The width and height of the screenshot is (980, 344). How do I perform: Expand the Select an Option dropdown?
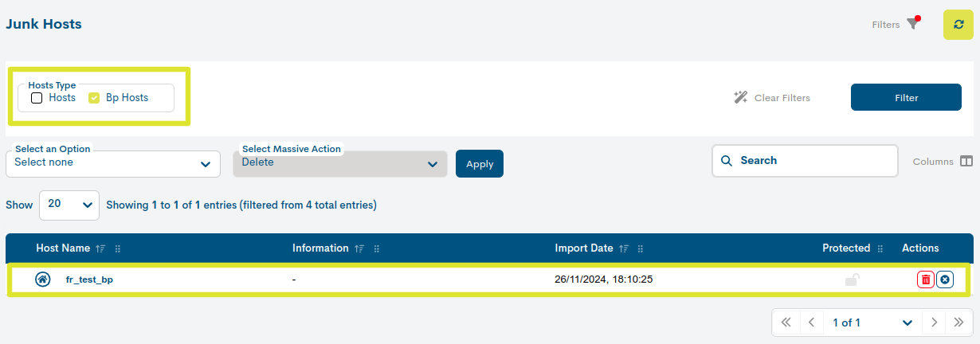click(113, 162)
